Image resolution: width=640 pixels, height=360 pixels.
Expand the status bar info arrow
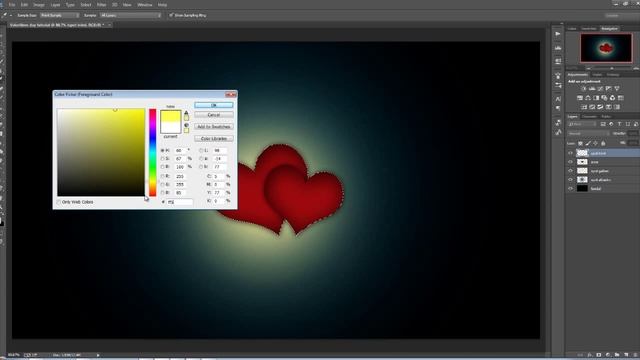[98, 355]
